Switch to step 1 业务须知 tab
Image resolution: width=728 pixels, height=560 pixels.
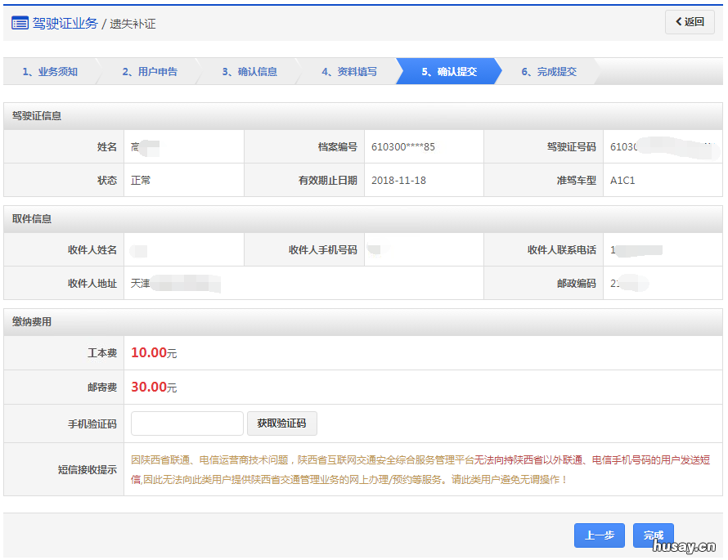click(x=49, y=71)
